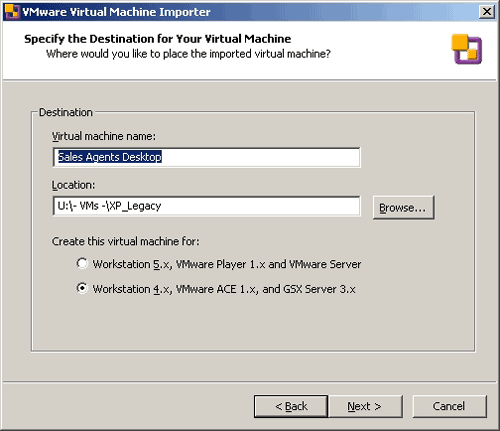Select the Workstation 5.x radio button
The width and height of the screenshot is (500, 431).
[82, 263]
